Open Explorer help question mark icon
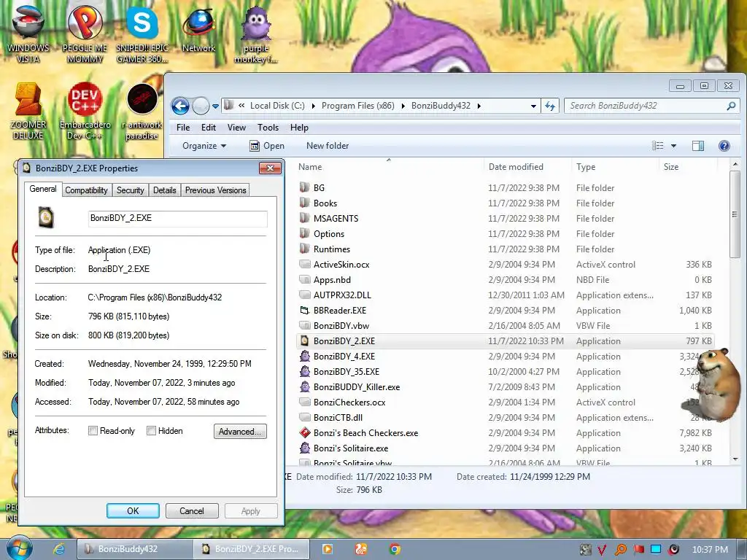The image size is (747, 560). pyautogui.click(x=724, y=146)
